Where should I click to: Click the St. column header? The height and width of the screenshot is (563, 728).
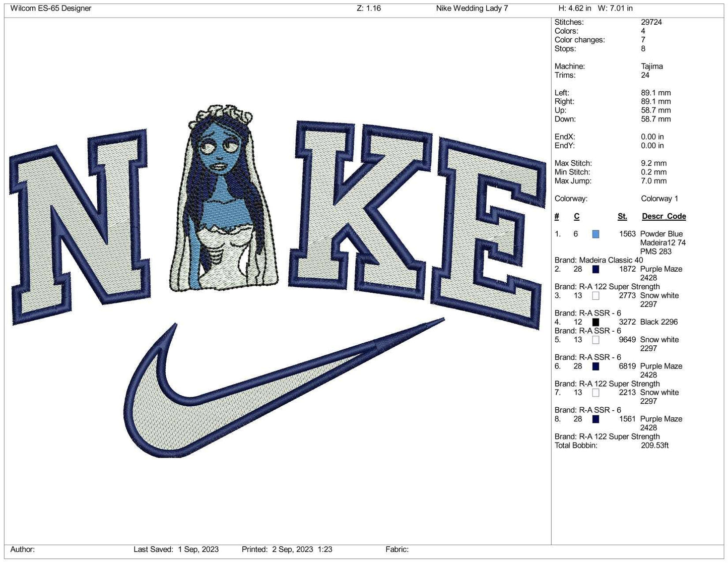(622, 216)
